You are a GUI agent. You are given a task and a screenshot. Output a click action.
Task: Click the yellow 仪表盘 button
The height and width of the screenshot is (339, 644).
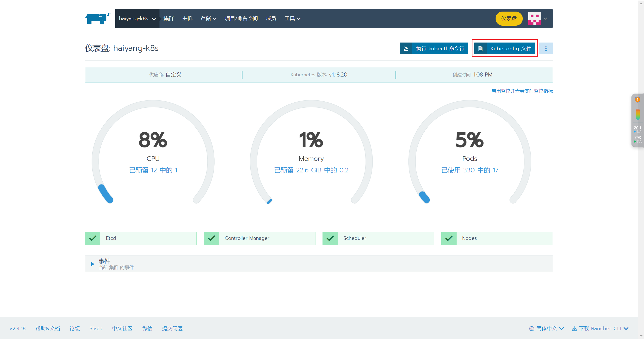point(509,19)
